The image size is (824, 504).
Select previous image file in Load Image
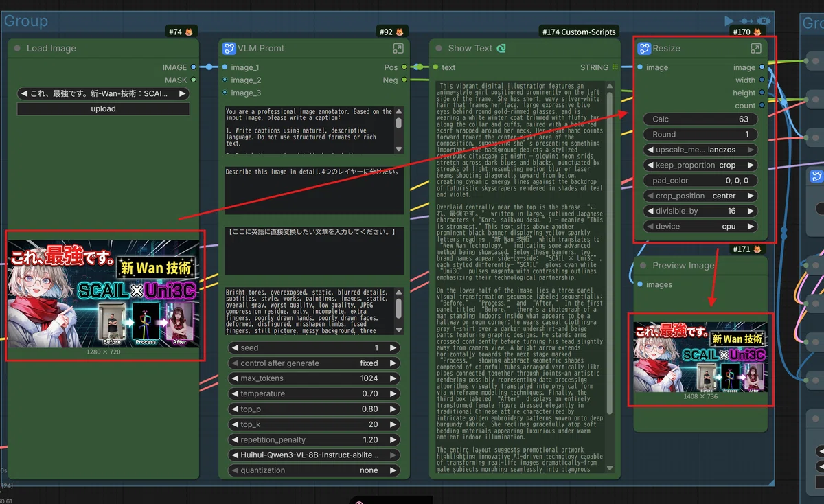point(24,93)
